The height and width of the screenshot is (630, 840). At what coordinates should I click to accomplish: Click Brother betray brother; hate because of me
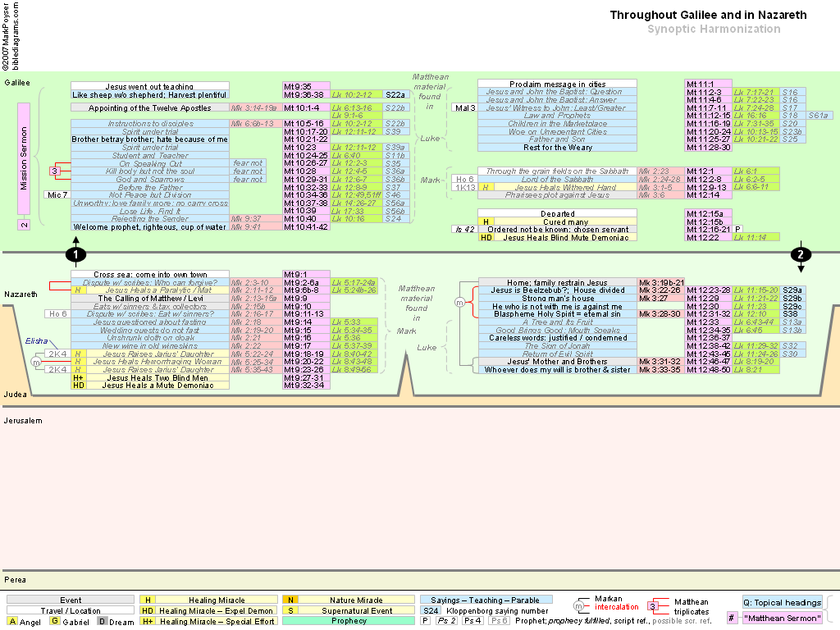[150, 139]
